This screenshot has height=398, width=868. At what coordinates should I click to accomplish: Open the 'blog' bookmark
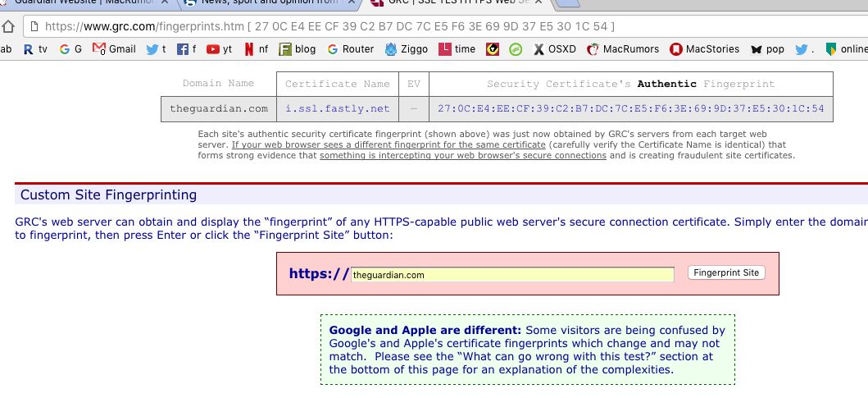[x=298, y=49]
